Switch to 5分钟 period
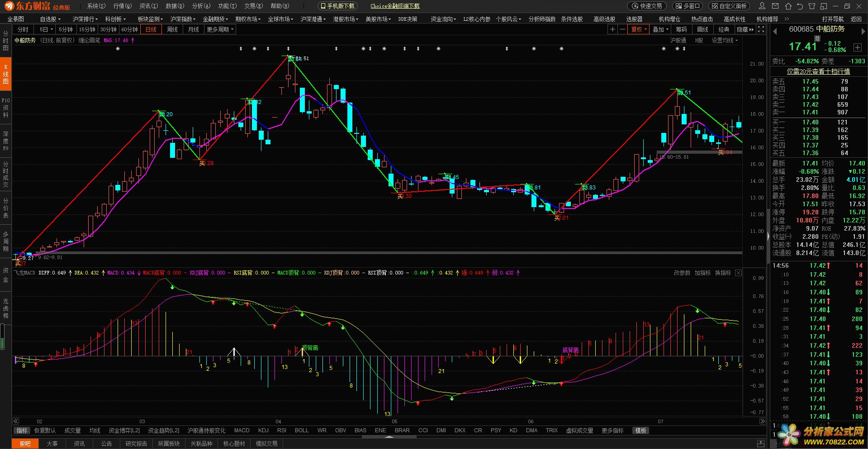This screenshot has height=449, width=868. coord(66,29)
